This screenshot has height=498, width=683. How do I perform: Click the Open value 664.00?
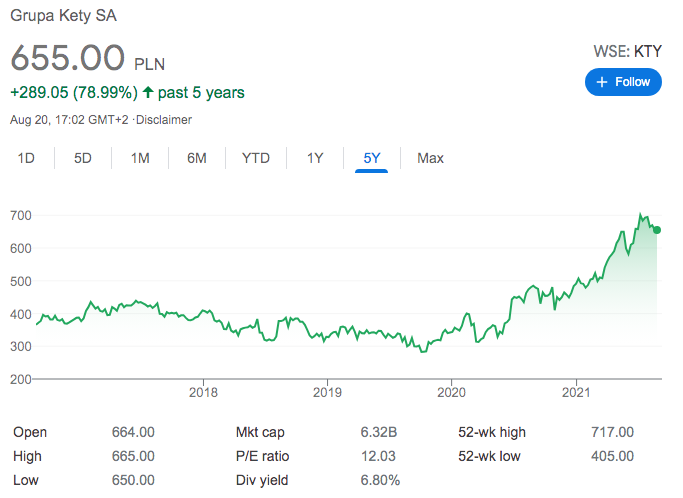tap(133, 432)
